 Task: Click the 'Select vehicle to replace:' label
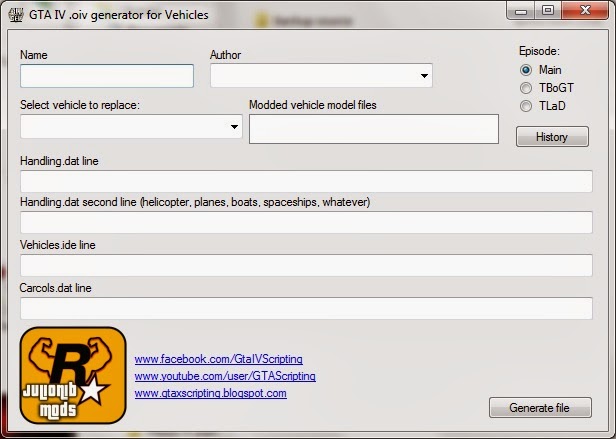tap(80, 105)
